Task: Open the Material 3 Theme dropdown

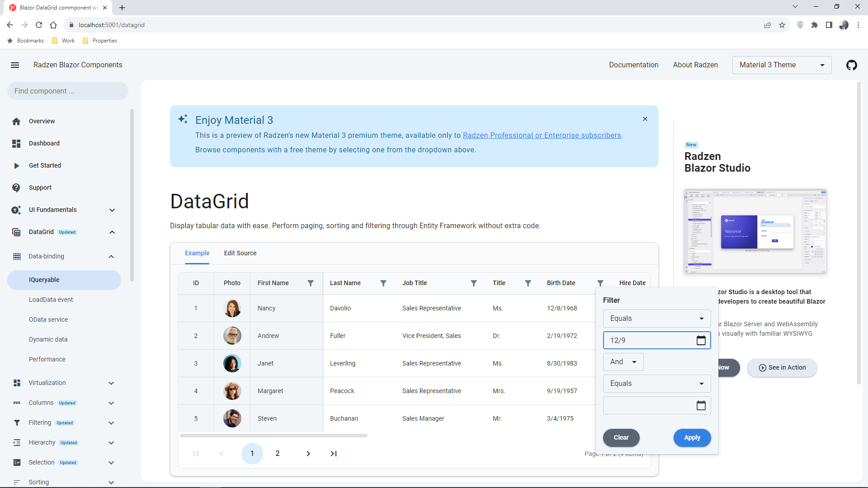Action: (782, 65)
